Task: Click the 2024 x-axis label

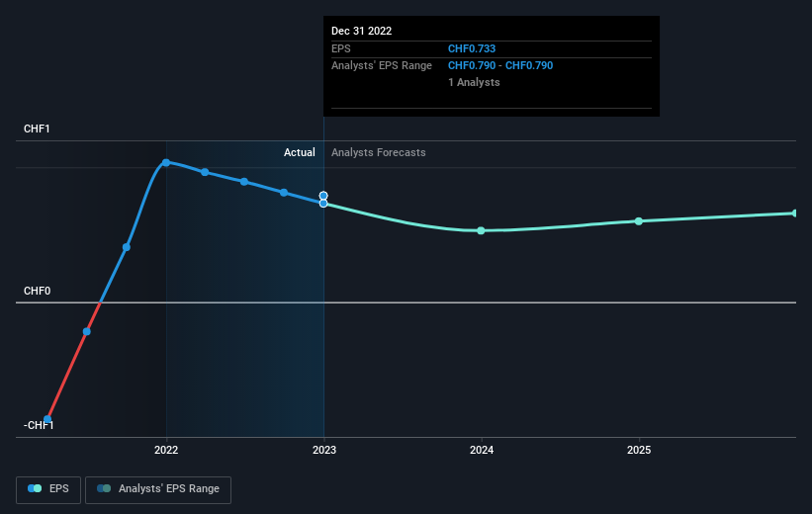Action: click(482, 450)
